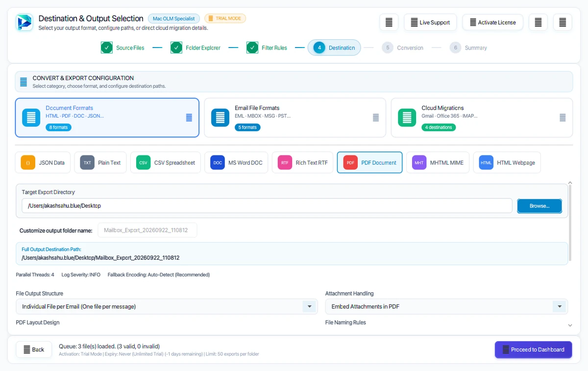Viewport: 588px width, 371px height.
Task: Click the icon-only button right after Activate License
Action: point(538,23)
